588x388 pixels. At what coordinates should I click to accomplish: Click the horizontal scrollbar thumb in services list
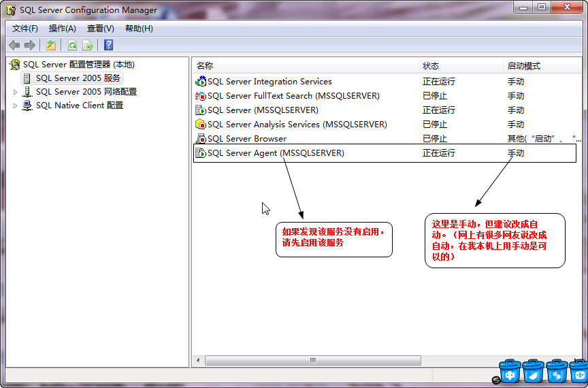point(313,361)
